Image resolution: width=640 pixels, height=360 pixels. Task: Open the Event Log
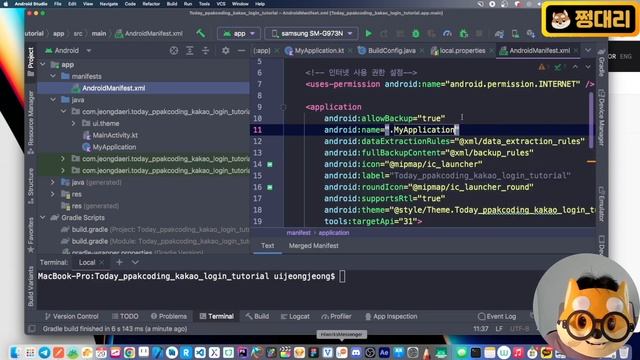497,316
